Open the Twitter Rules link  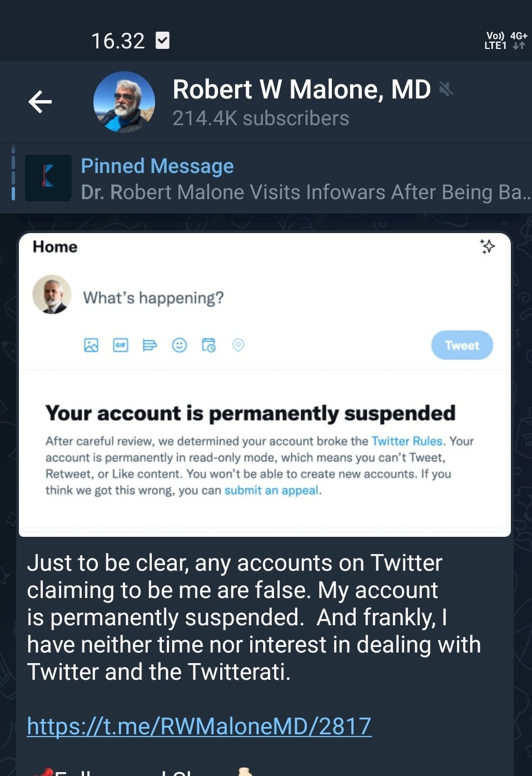[x=407, y=441]
